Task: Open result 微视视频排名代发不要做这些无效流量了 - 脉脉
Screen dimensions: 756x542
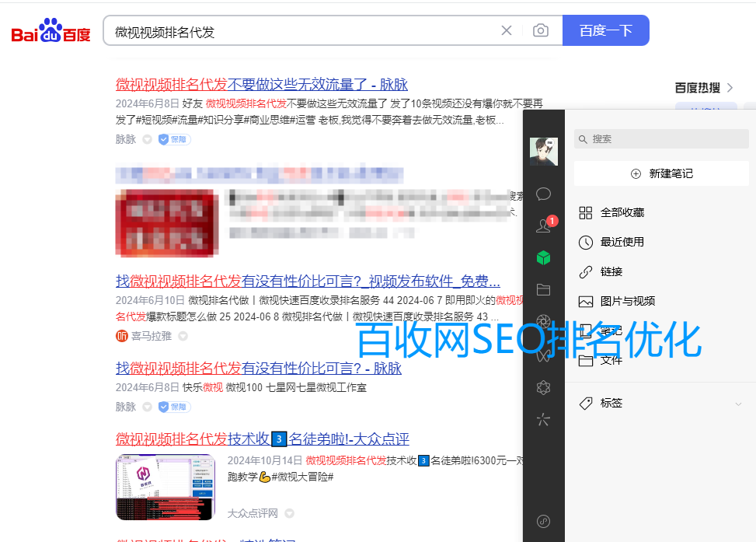Action: [262, 85]
